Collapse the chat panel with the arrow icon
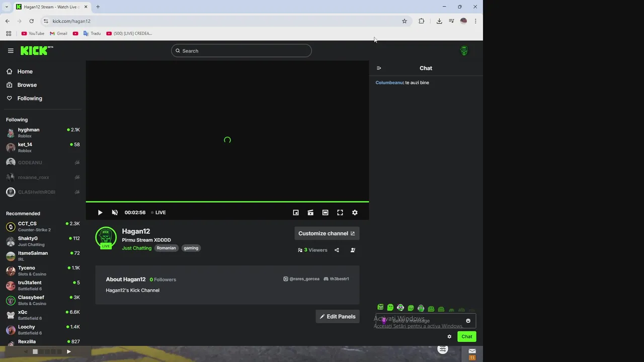The image size is (644, 362). click(x=379, y=68)
